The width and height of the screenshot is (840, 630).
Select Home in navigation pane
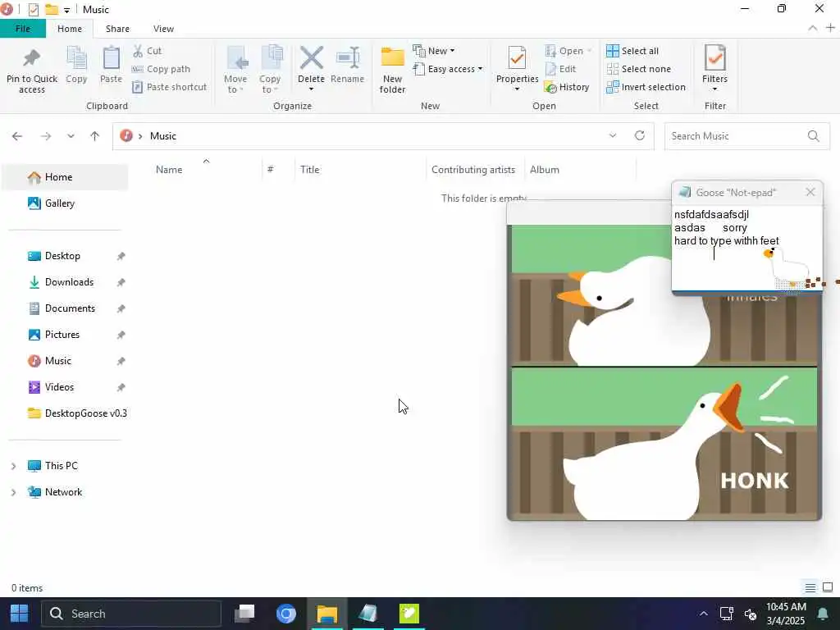click(66, 177)
